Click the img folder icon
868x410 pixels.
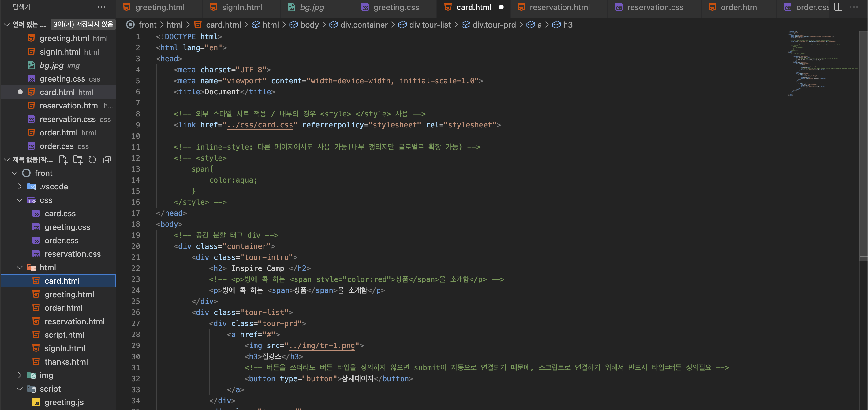click(x=31, y=375)
